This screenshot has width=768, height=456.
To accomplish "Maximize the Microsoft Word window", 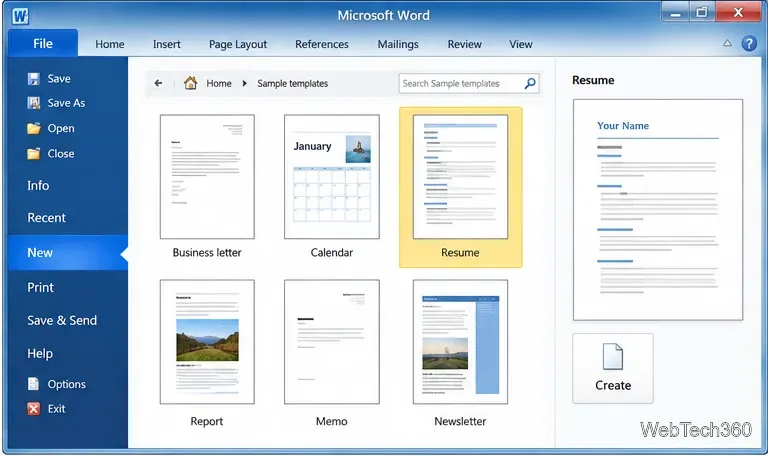I will [x=702, y=12].
